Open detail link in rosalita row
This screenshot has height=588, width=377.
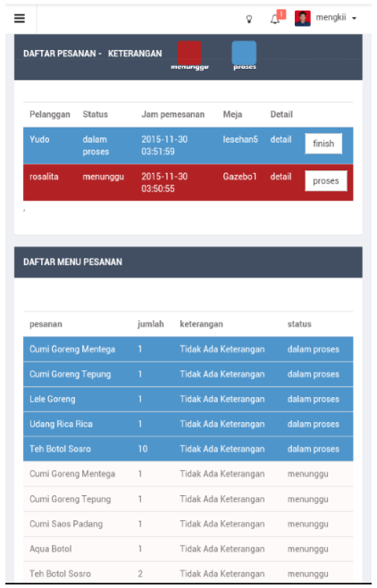tap(281, 177)
